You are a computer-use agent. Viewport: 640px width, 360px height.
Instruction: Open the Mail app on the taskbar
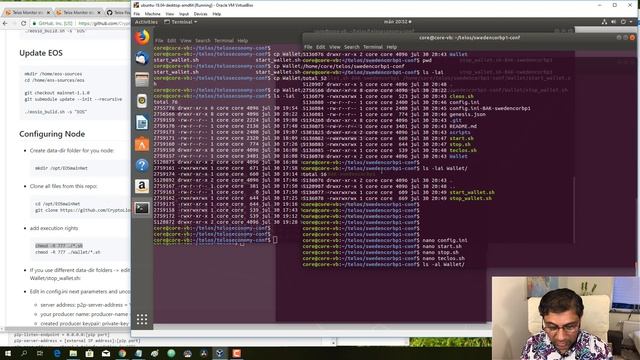coord(106,353)
